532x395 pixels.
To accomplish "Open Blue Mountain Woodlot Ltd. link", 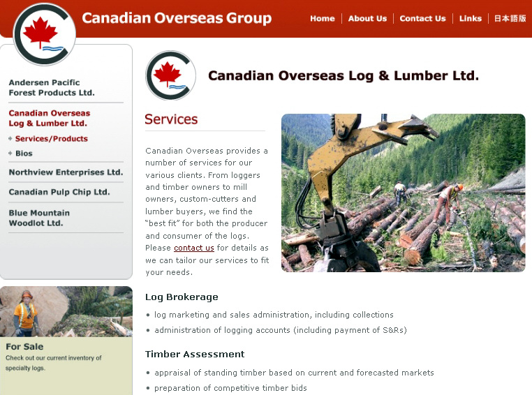I will [x=39, y=218].
